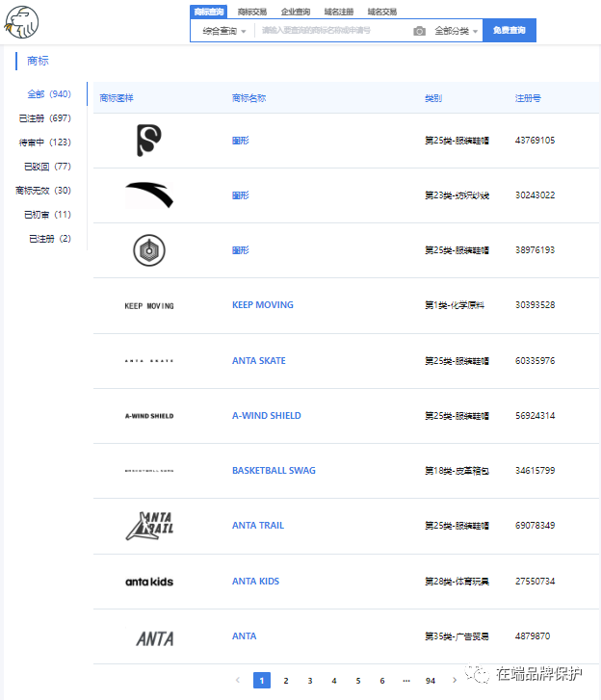Open the ANTA KIDS trademark link
Image resolution: width=601 pixels, height=700 pixels.
point(255,582)
